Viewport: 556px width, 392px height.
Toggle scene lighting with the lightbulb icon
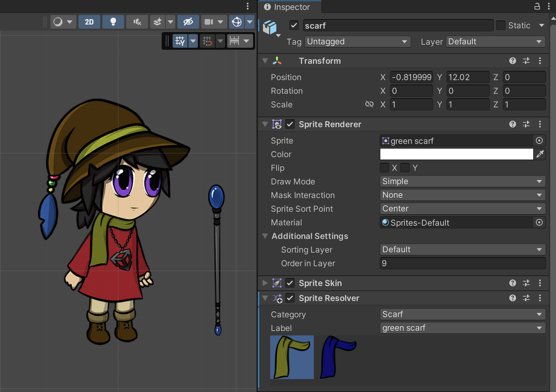pyautogui.click(x=113, y=22)
